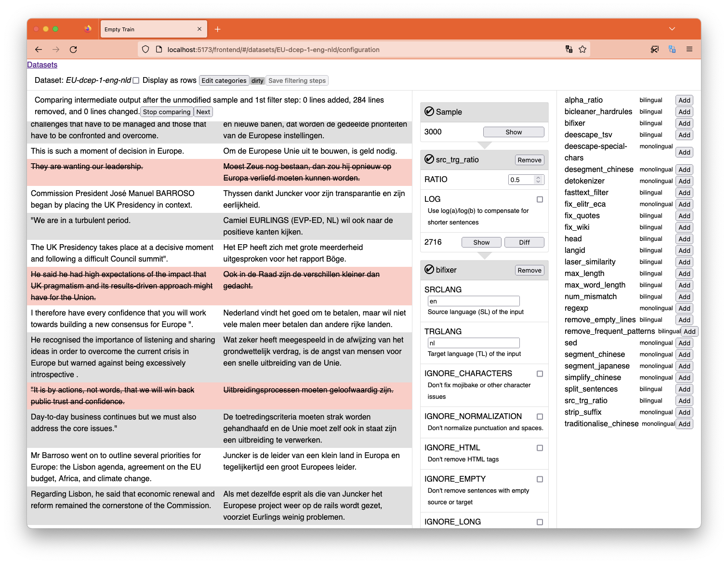Bookmark this page with the star

[582, 50]
